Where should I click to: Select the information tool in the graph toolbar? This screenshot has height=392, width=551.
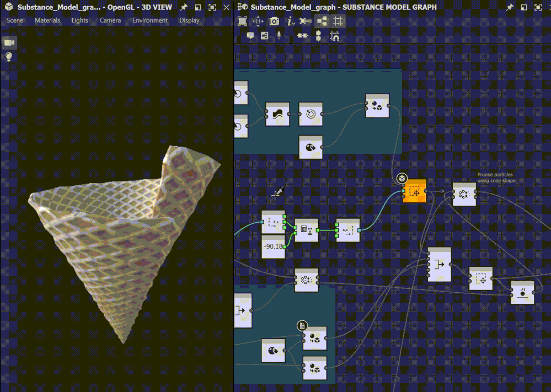(288, 21)
